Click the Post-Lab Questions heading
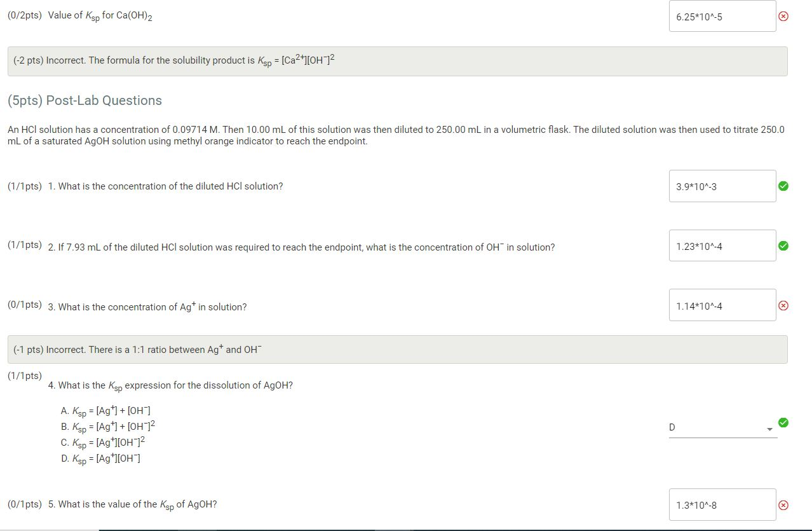 pyautogui.click(x=85, y=100)
